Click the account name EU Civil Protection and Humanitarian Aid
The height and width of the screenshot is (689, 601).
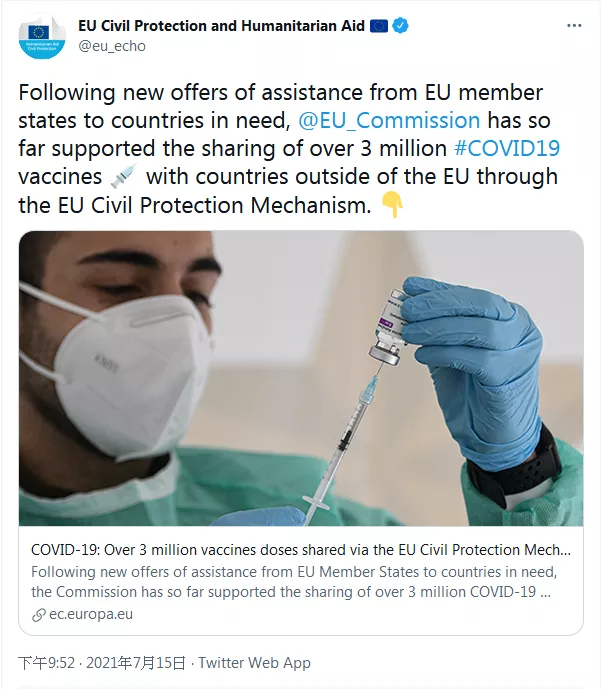point(221,26)
